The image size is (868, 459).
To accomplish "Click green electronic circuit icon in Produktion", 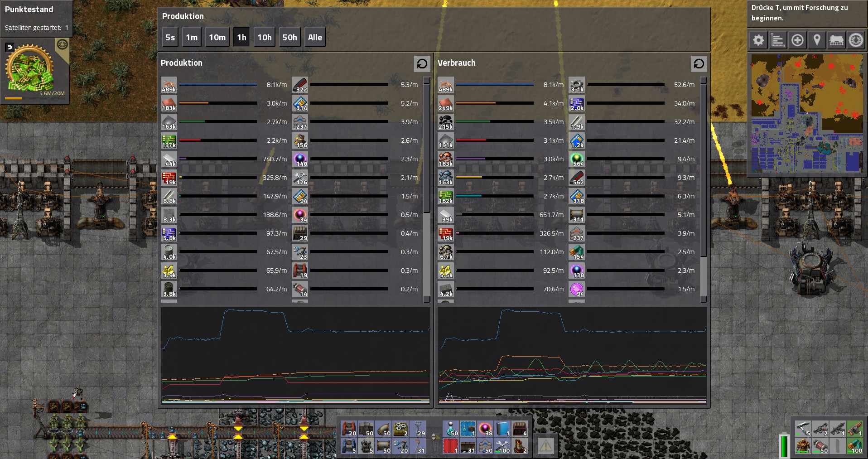I will click(169, 140).
